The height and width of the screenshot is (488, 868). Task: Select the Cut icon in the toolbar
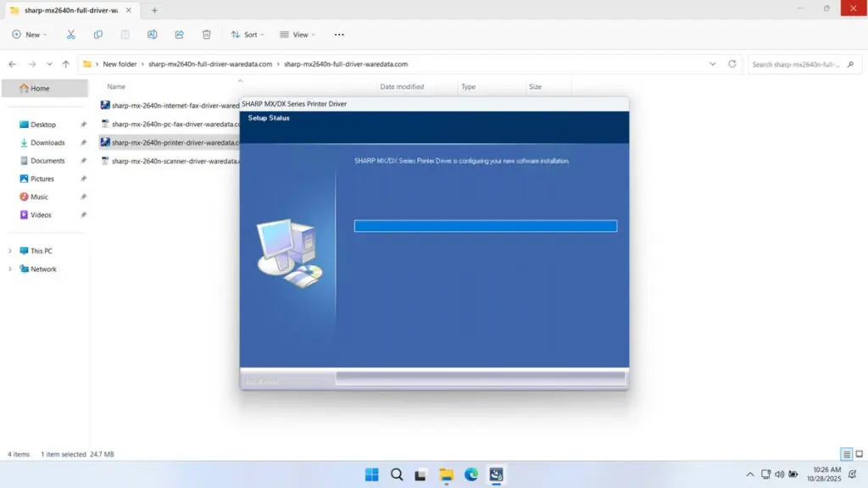pyautogui.click(x=71, y=34)
